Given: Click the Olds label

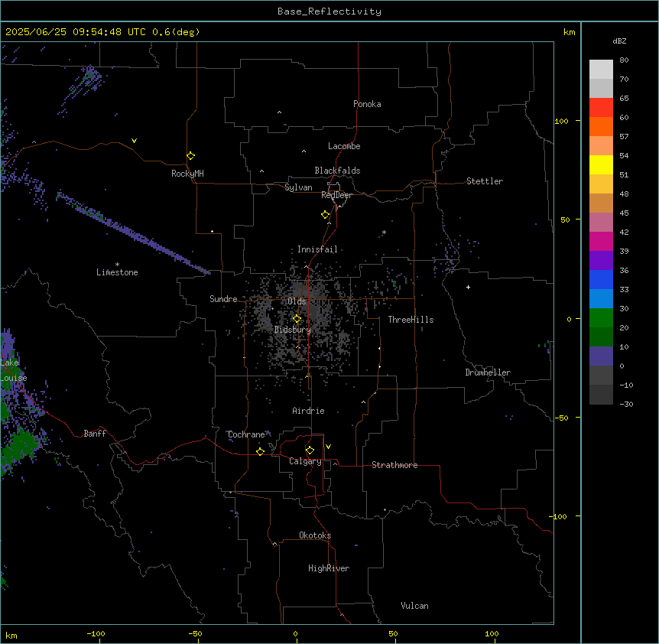Looking at the screenshot, I should click(x=297, y=301).
